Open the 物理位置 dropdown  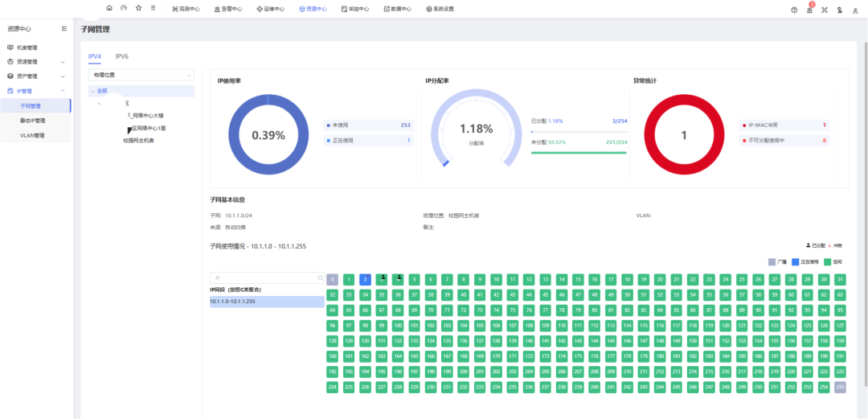point(141,75)
